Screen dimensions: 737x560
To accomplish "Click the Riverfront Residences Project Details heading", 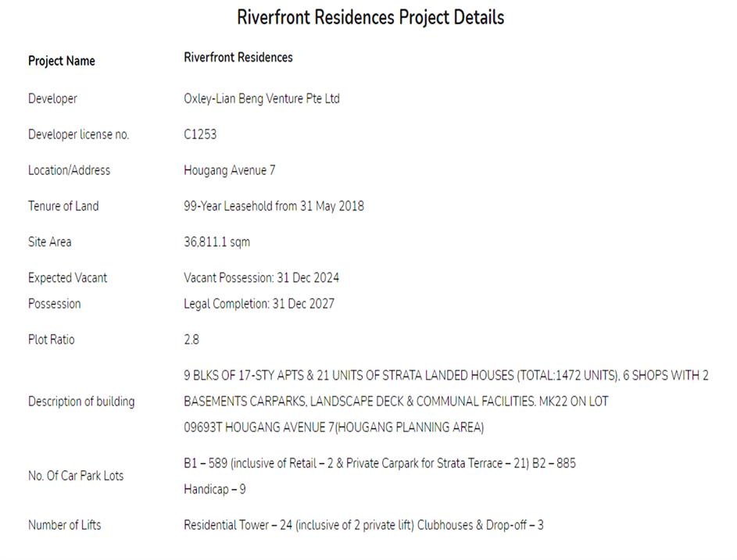I will click(x=370, y=18).
